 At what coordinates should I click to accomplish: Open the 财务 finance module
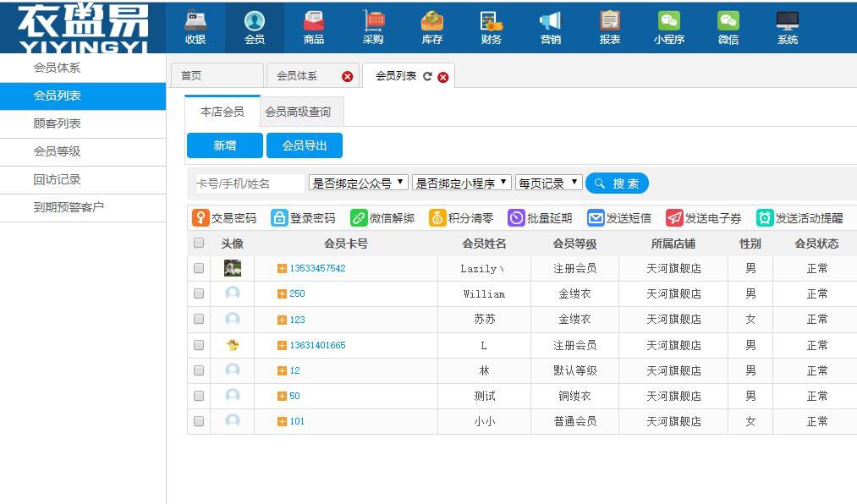click(x=491, y=27)
